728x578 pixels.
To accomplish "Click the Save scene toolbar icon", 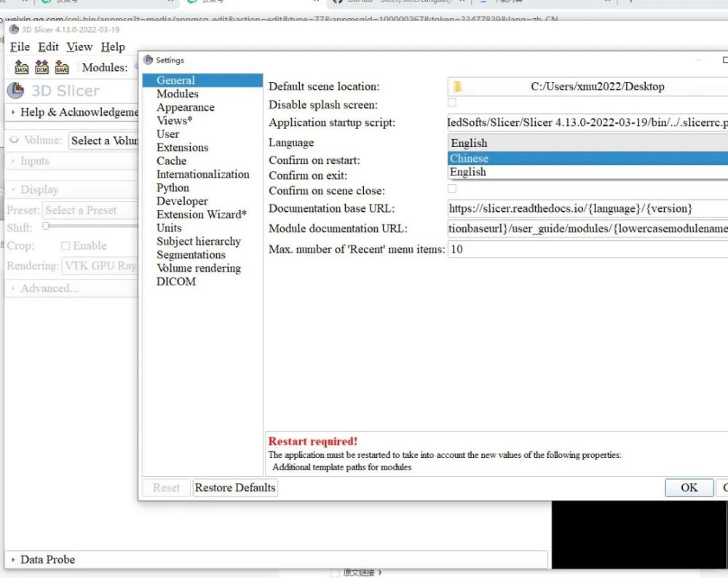I will click(x=62, y=67).
